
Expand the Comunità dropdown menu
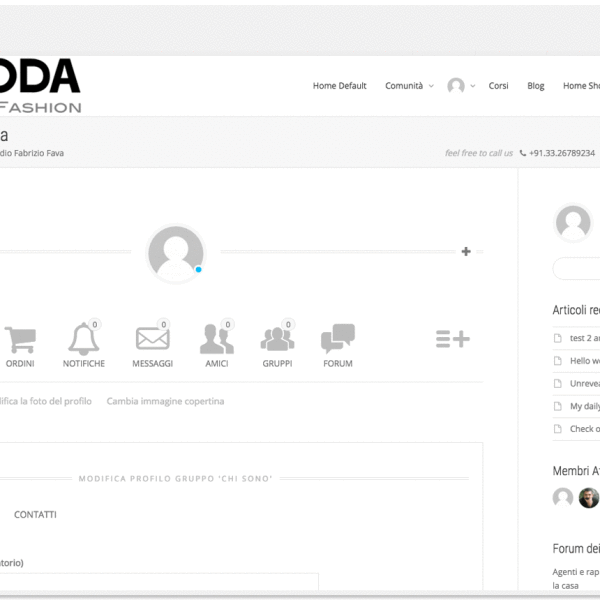pos(409,86)
